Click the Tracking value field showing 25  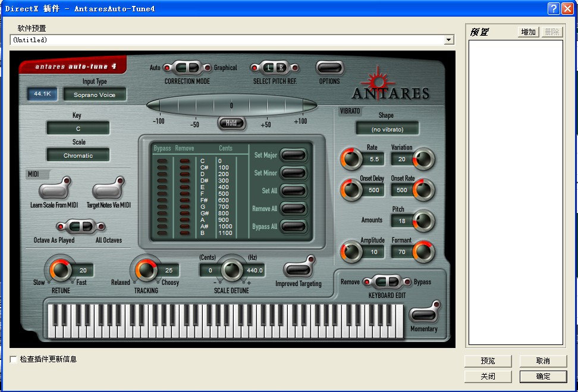tap(169, 270)
